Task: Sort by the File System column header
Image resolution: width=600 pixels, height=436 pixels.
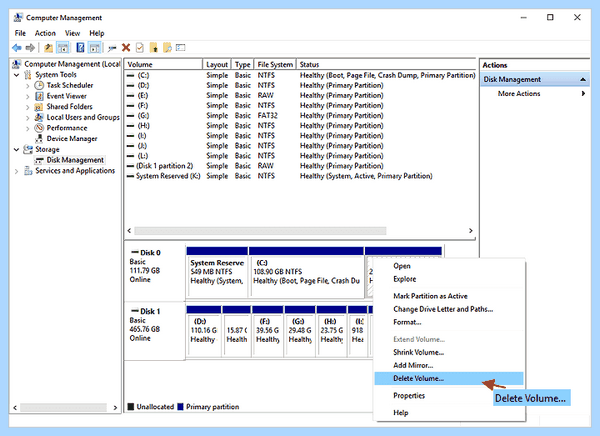Action: point(275,64)
